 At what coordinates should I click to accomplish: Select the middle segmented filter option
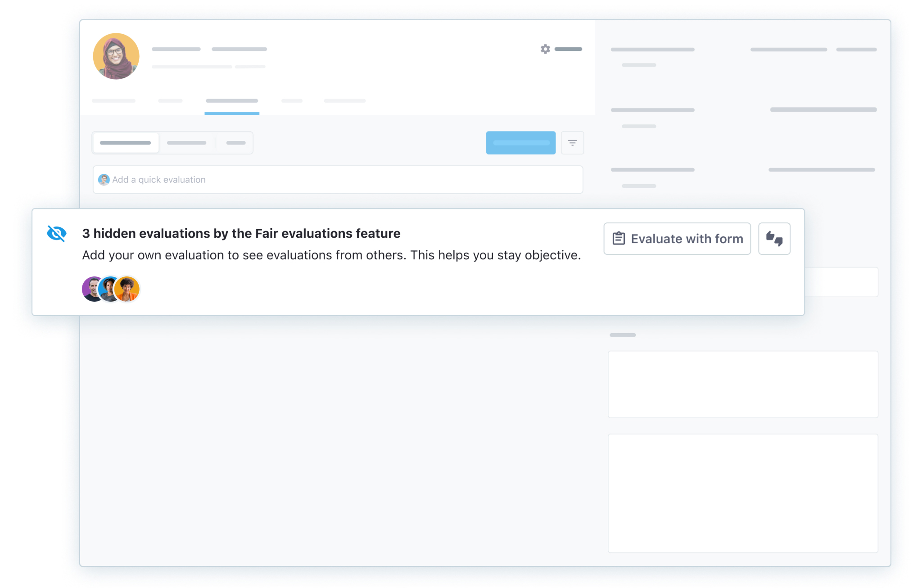pos(187,143)
